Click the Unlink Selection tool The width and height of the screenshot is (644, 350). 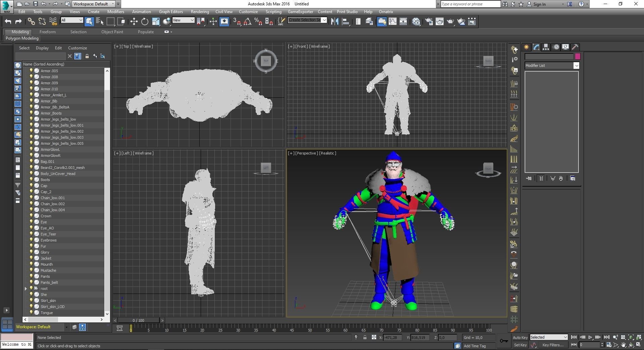click(42, 21)
